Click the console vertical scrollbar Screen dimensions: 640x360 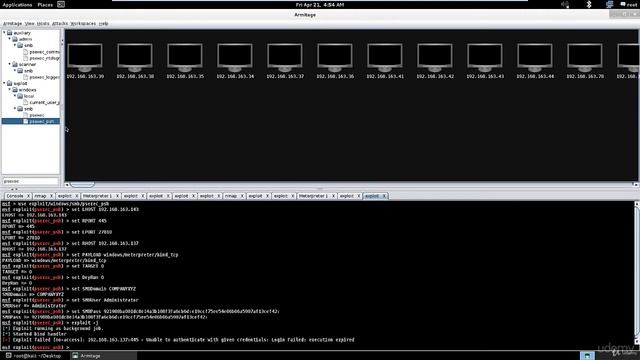pyautogui.click(x=636, y=273)
